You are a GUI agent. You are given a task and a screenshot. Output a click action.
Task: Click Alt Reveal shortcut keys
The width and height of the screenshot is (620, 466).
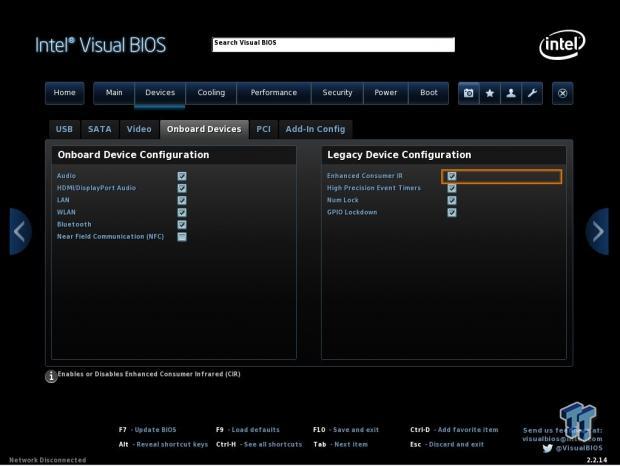pyautogui.click(x=163, y=444)
